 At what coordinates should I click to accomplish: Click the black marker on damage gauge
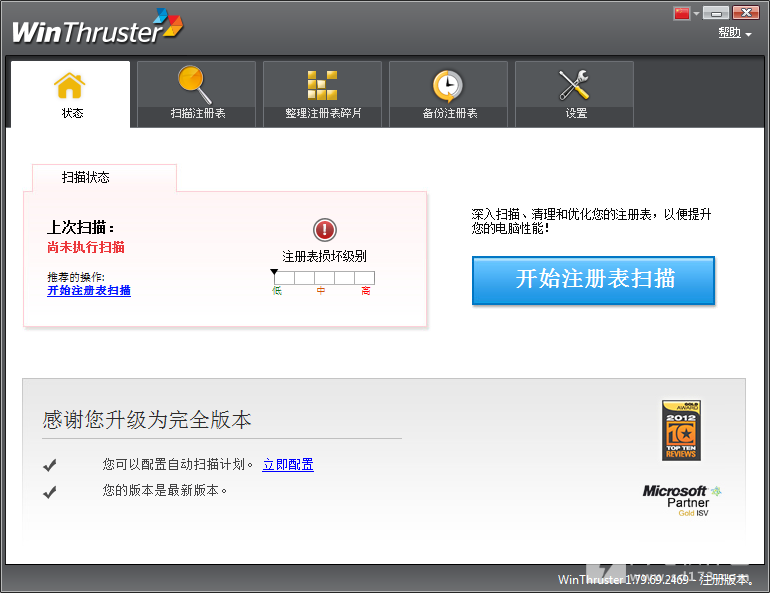275,271
